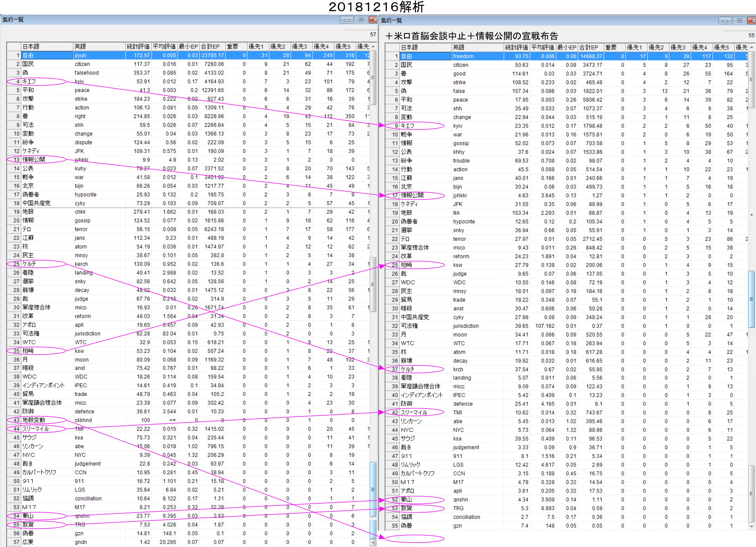
Task: Maximize the left 集約一覧 window
Action: coord(361,20)
